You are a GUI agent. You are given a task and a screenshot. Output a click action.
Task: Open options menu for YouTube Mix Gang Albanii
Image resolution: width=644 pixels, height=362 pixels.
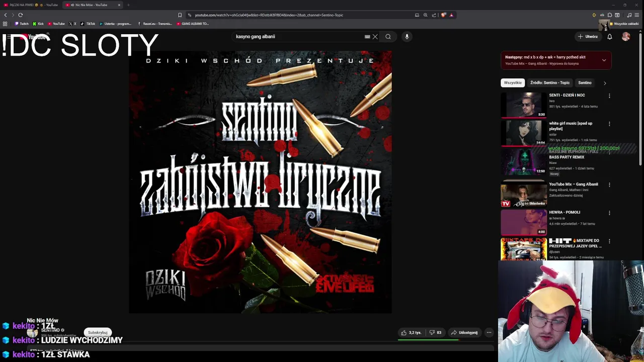(609, 185)
